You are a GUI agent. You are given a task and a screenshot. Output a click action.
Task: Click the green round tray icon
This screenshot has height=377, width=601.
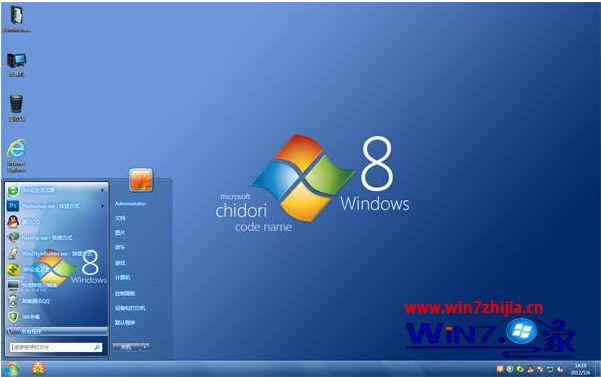tap(520, 369)
